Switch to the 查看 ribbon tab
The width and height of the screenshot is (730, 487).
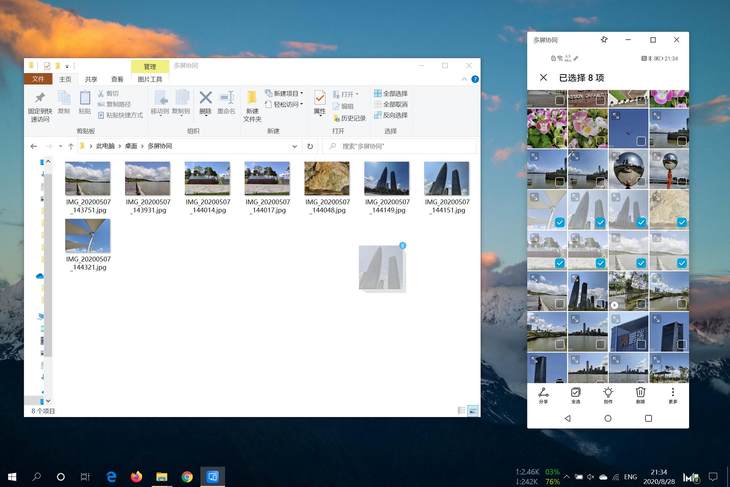[x=117, y=79]
